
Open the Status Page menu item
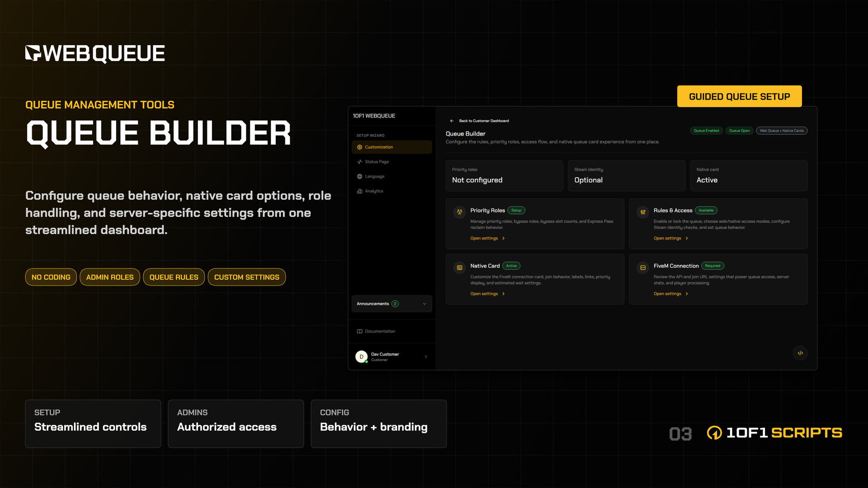[x=392, y=162]
